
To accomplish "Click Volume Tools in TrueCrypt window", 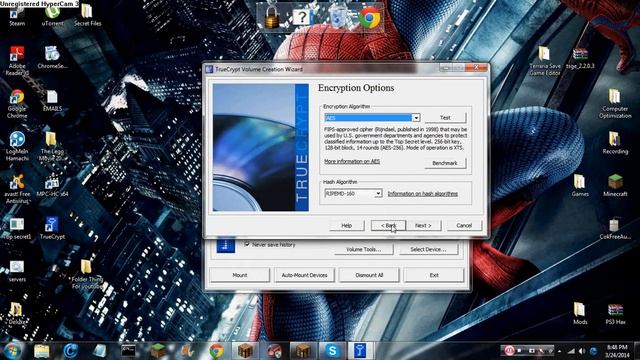I will pos(363,249).
